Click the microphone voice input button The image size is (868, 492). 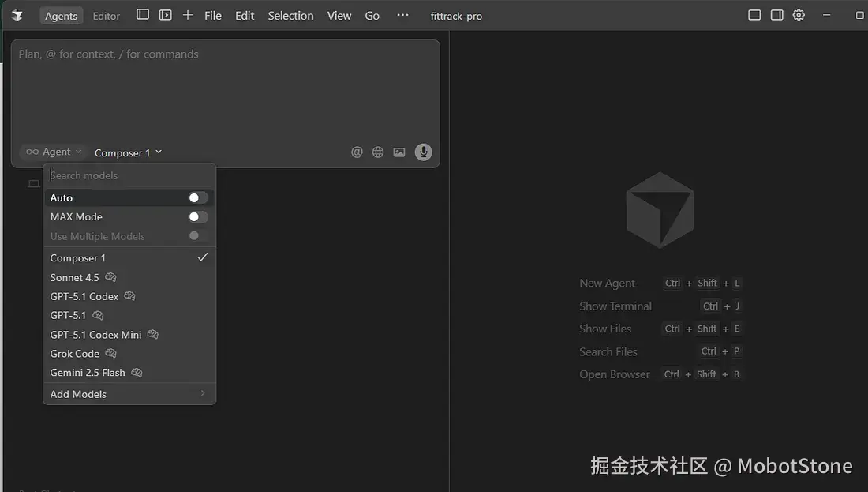[424, 152]
